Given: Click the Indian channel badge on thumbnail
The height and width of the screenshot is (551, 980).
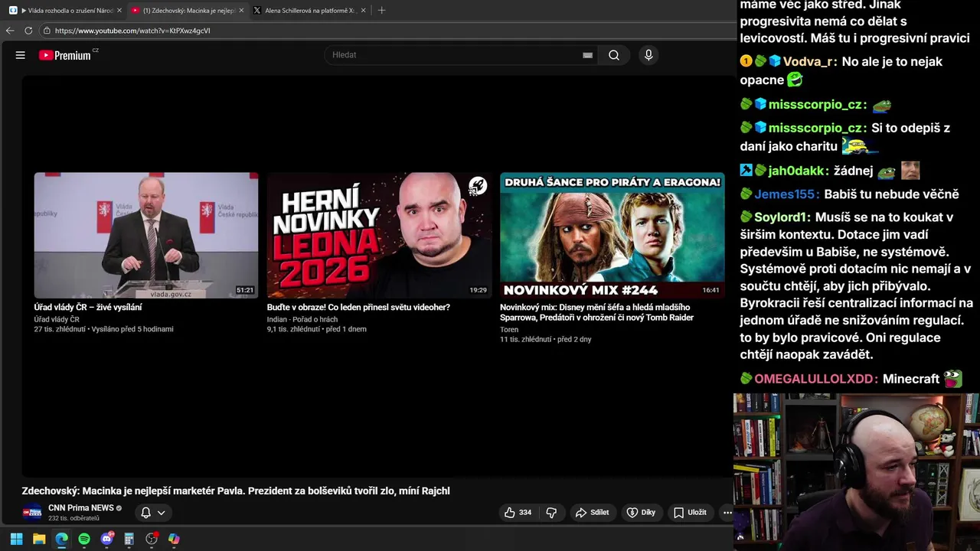Looking at the screenshot, I should pyautogui.click(x=478, y=185).
